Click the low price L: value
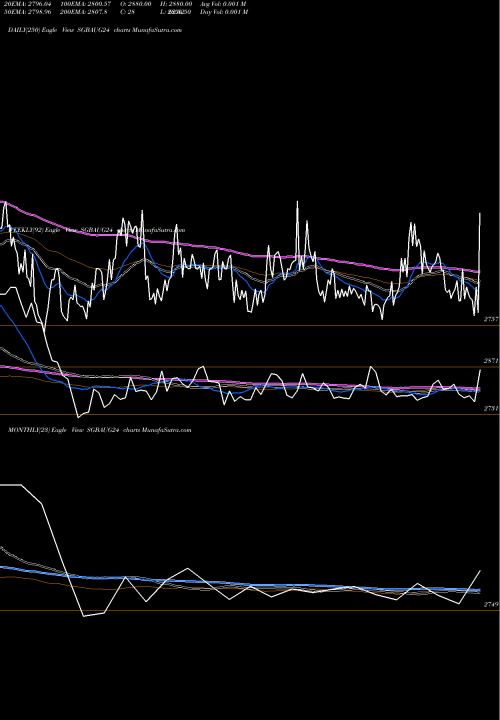Screen dimensions: 500x720 pos(175,12)
